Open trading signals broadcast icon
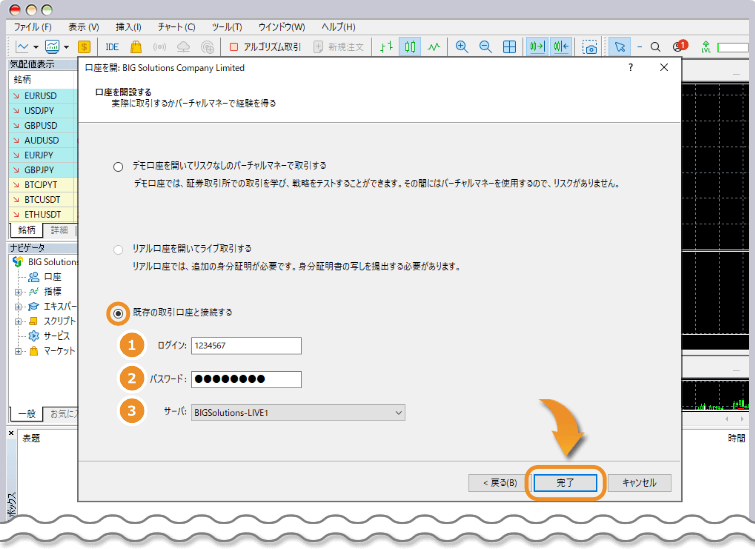755x549 pixels. point(159,47)
